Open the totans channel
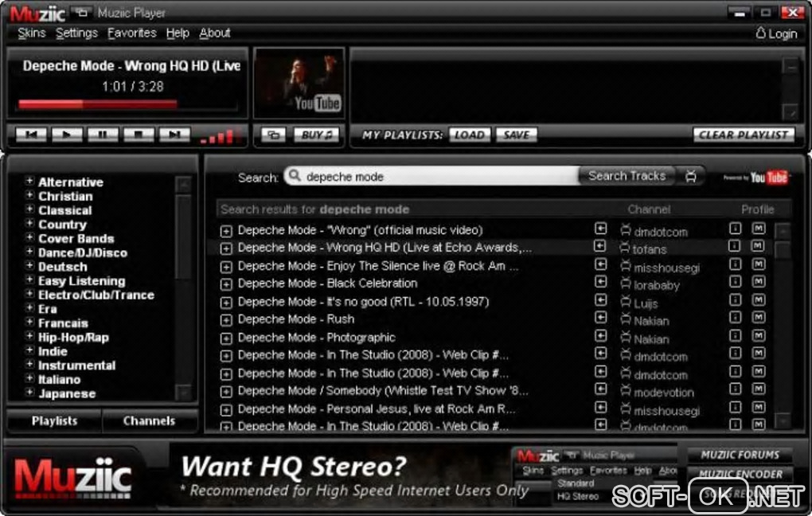 coord(643,249)
